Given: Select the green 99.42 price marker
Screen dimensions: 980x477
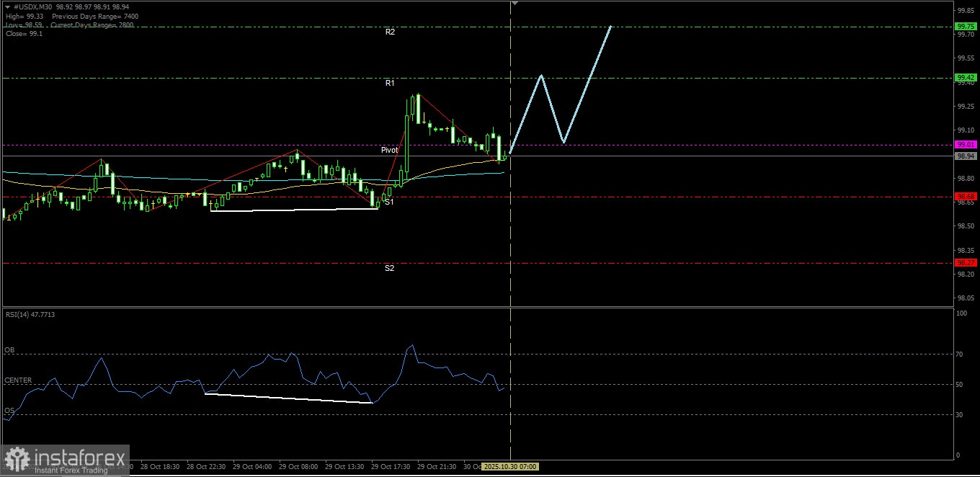Looking at the screenshot, I should 965,77.
